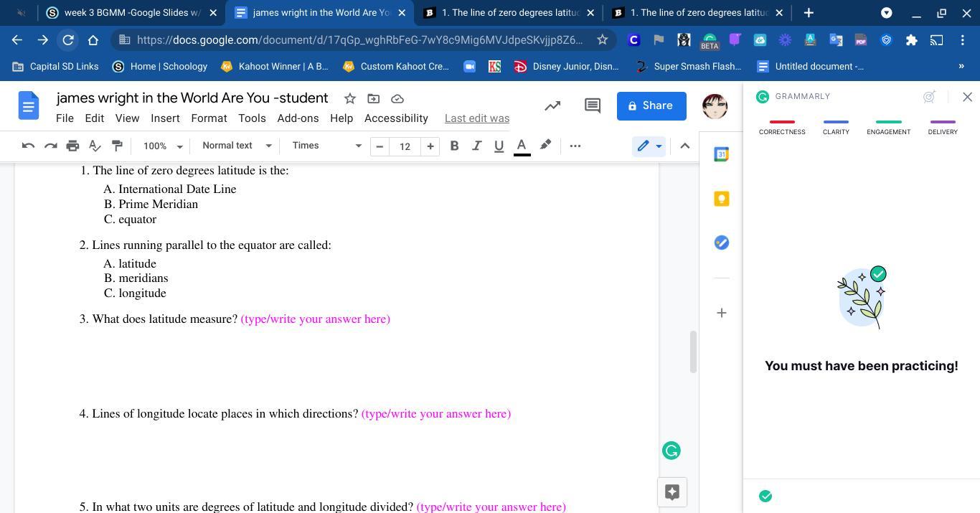Open the Format menu
Viewport: 980px width, 513px height.
[x=209, y=118]
